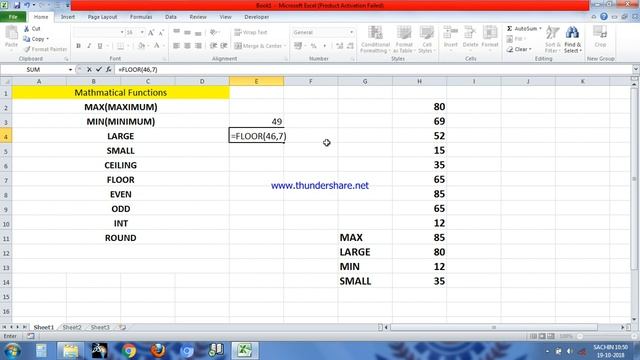Toggle Align Text Left

176,46
